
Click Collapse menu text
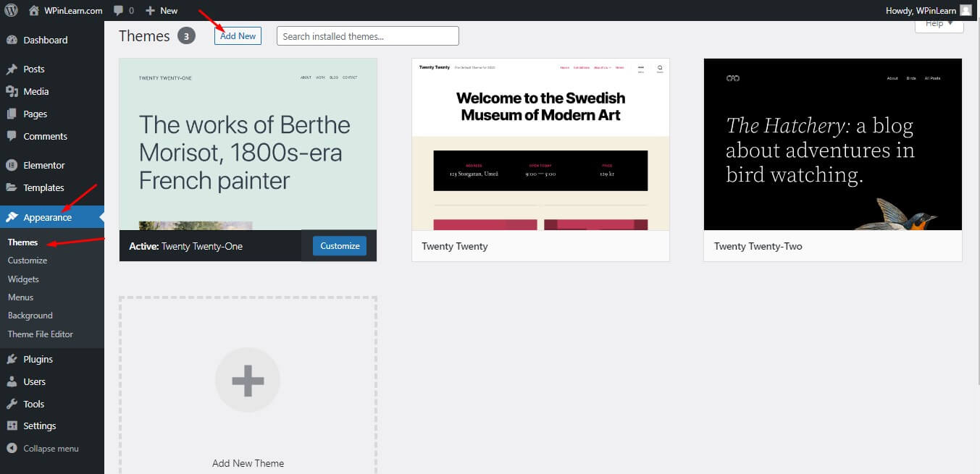[x=51, y=449]
